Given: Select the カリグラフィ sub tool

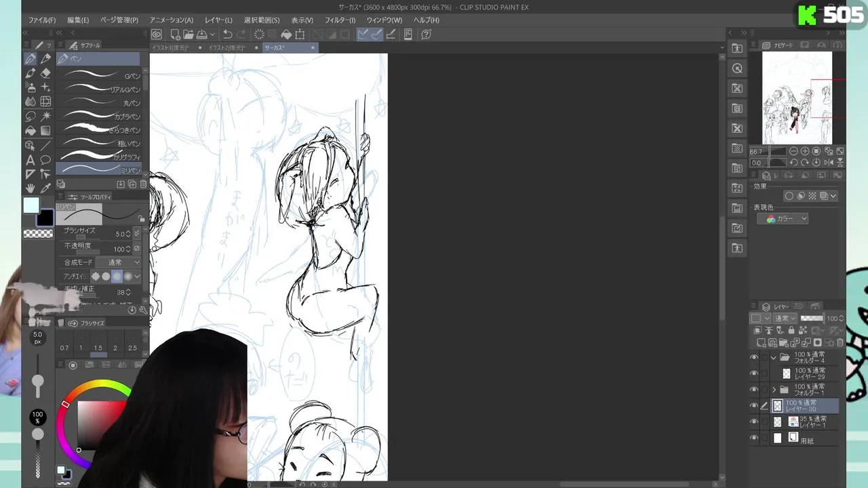Looking at the screenshot, I should (x=99, y=156).
